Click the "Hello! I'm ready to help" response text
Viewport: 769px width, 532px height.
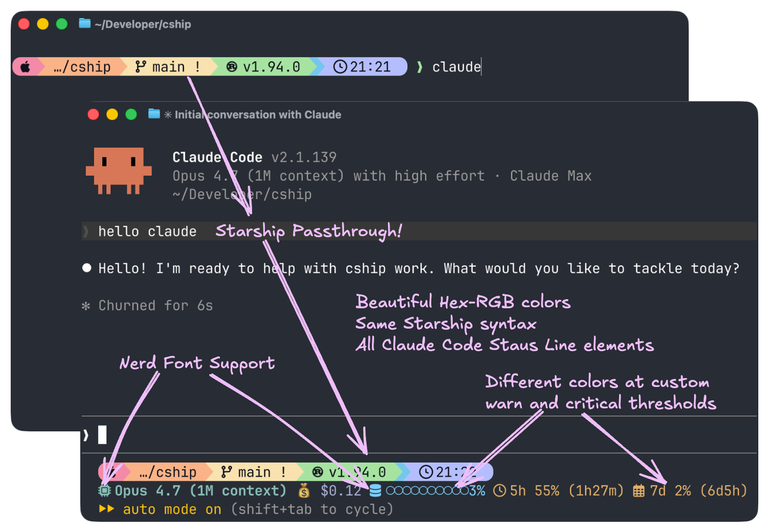click(418, 268)
